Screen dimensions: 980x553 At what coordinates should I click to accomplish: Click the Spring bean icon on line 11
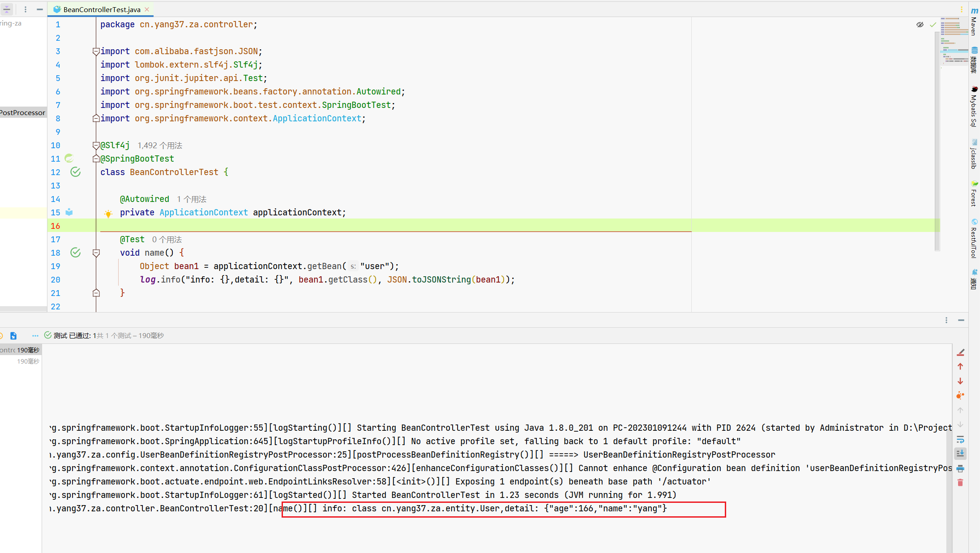(69, 158)
